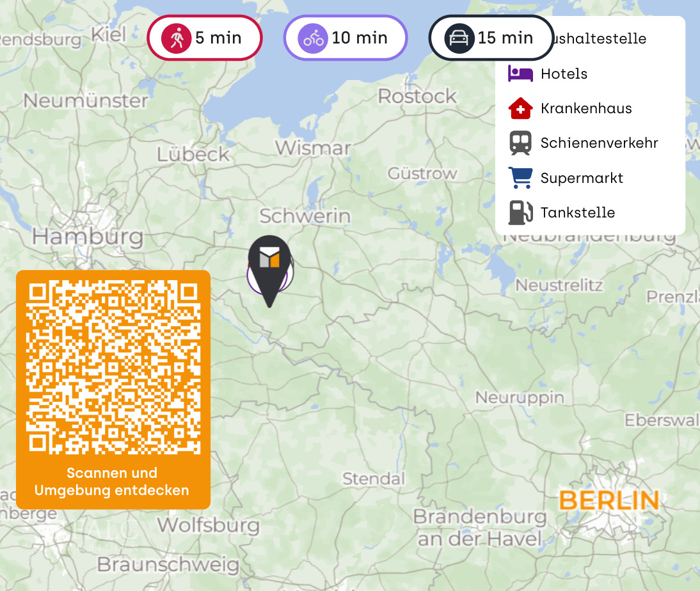Screen dimensions: 700x591
Task: Select the Schienenverkehr category label
Action: (x=599, y=143)
